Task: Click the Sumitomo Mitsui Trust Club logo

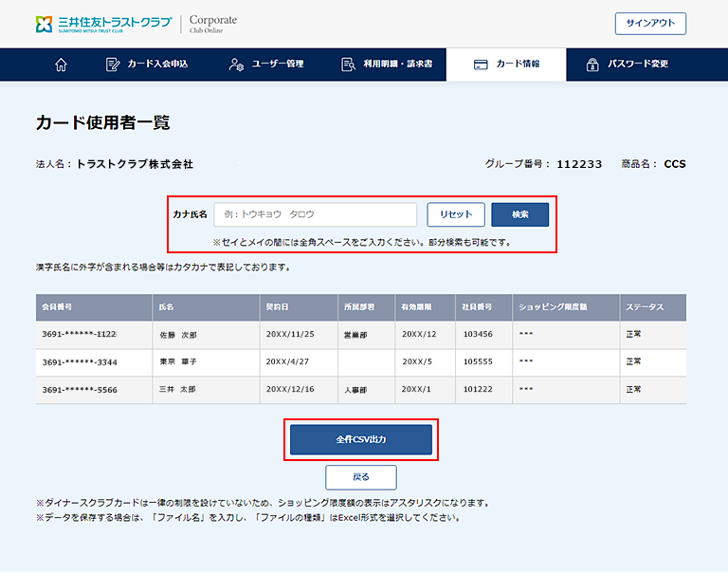Action: tap(104, 24)
